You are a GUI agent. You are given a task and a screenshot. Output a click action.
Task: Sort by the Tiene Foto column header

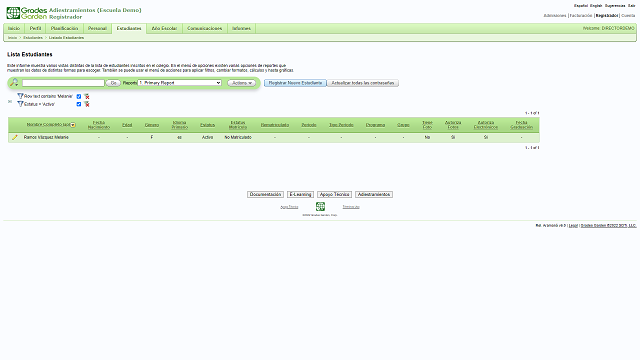click(x=427, y=125)
